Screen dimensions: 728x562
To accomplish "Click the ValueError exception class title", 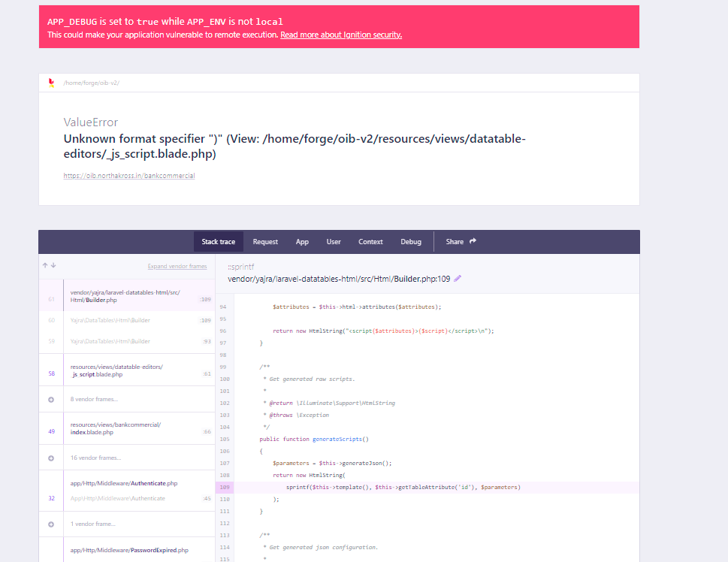I will pyautogui.click(x=91, y=122).
